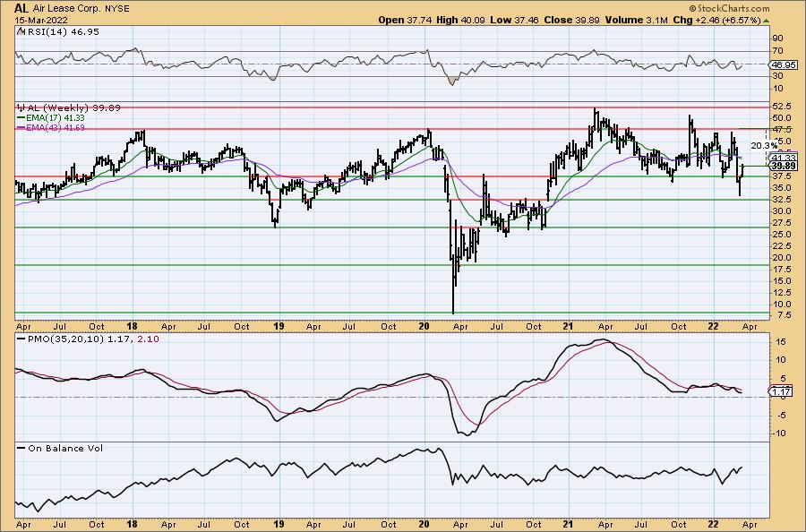This screenshot has height=532, width=806.
Task: Click the Air Lease Corp. company name
Action: click(x=65, y=9)
